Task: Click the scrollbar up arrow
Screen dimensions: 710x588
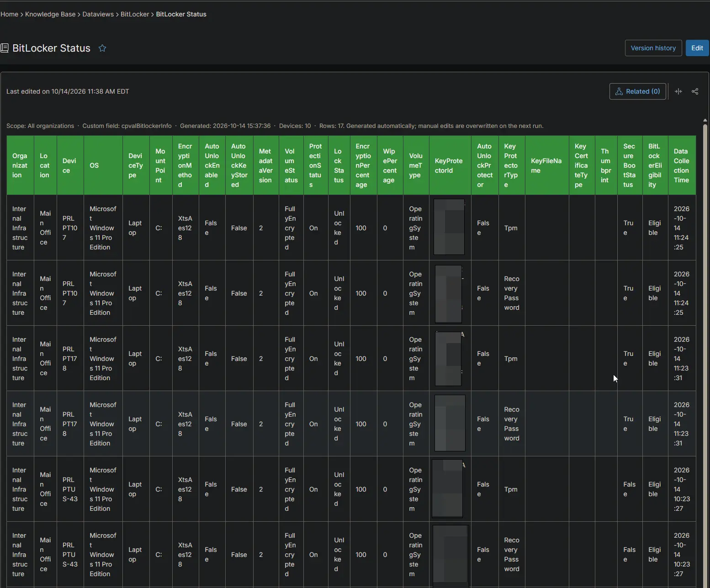Action: click(705, 120)
